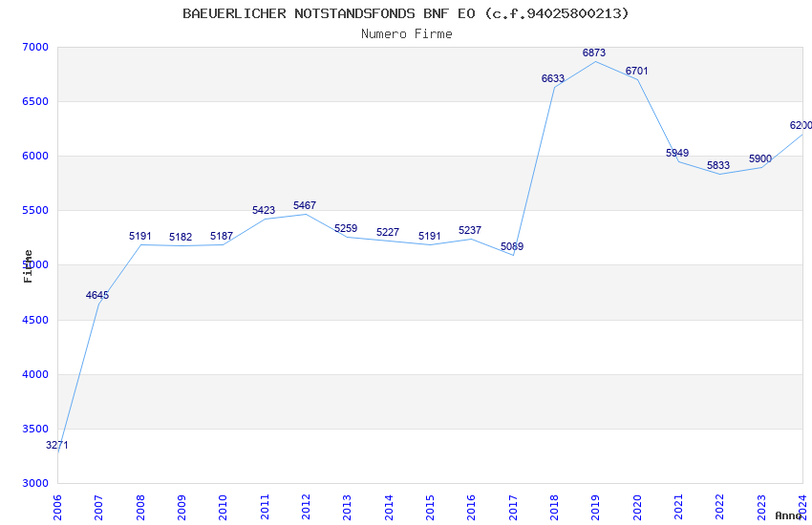Click x-axis year 2015
The image size is (812, 525).
click(x=430, y=508)
